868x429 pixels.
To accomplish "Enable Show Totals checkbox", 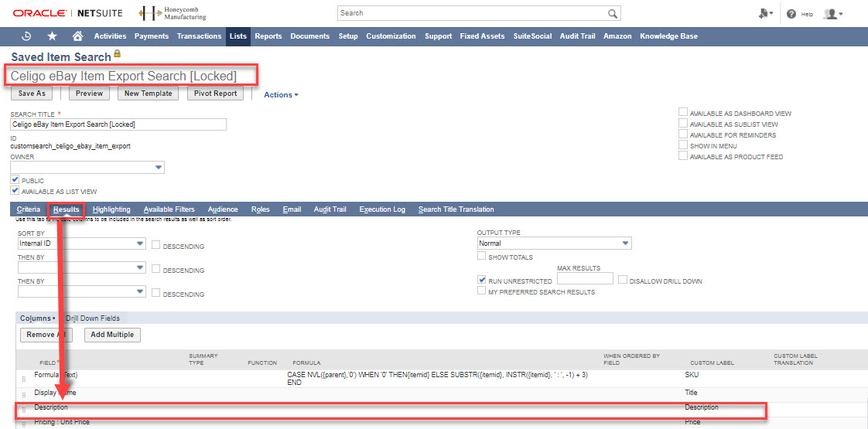I will tap(482, 256).
